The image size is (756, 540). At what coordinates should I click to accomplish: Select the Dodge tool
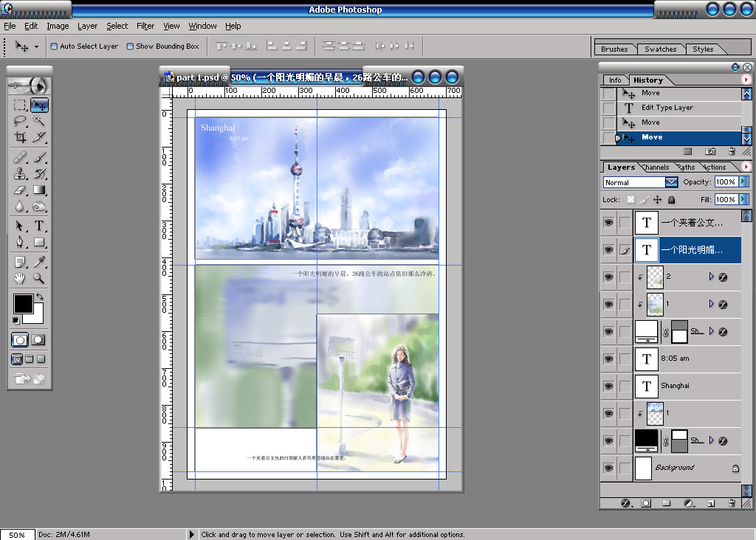pyautogui.click(x=39, y=206)
